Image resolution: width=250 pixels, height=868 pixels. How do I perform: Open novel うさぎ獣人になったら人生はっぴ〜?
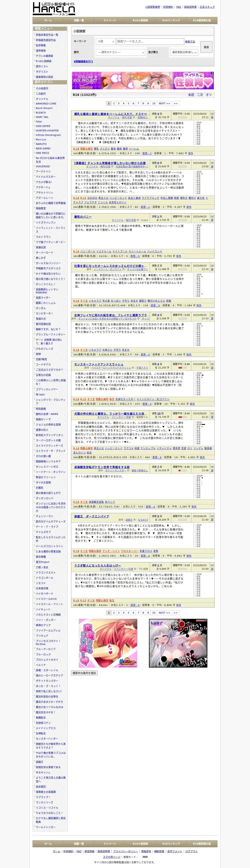[x=97, y=565]
